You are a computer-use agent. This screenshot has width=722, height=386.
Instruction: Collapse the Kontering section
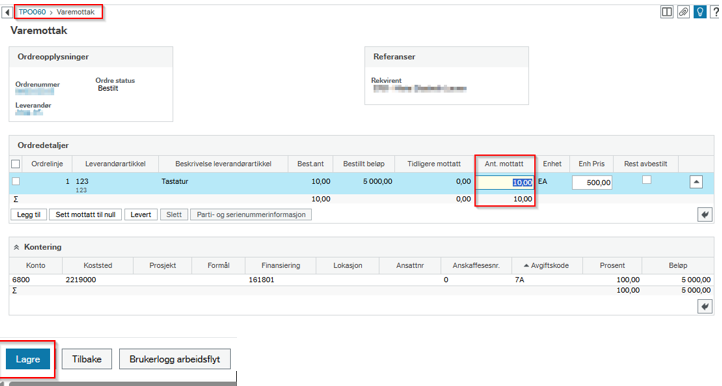[x=16, y=247]
